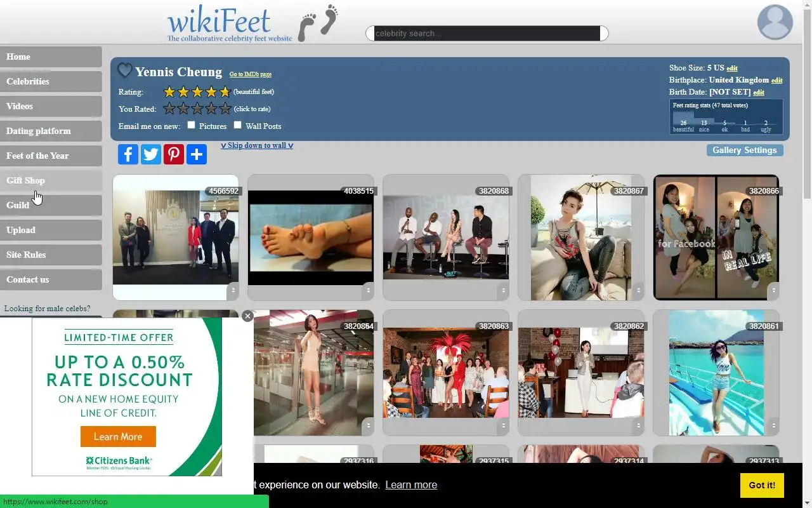Open Contact us in sidebar
The width and height of the screenshot is (812, 508).
tap(51, 279)
